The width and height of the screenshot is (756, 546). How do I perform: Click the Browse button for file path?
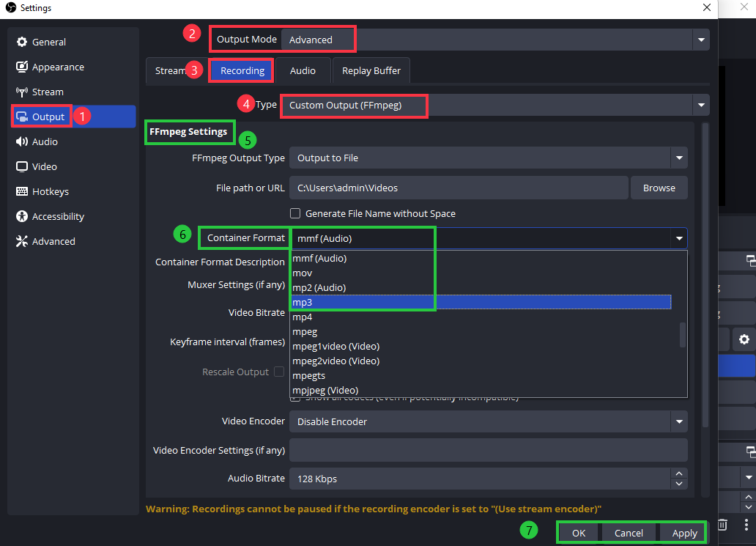[659, 188]
